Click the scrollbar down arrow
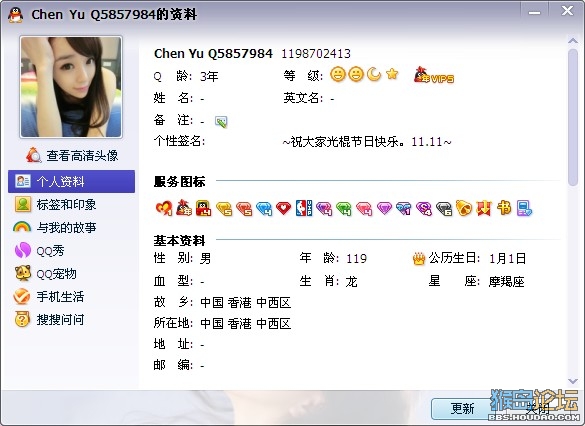The height and width of the screenshot is (426, 585). click(573, 381)
